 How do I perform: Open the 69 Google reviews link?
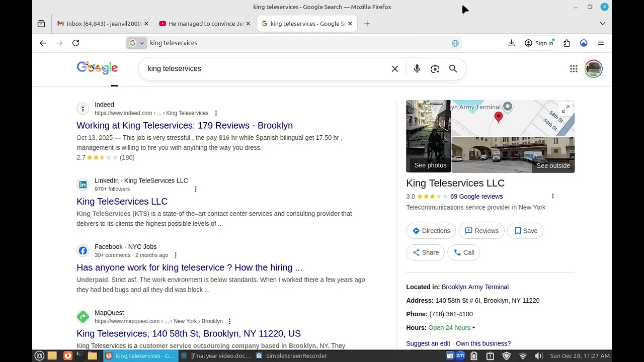coord(476,197)
